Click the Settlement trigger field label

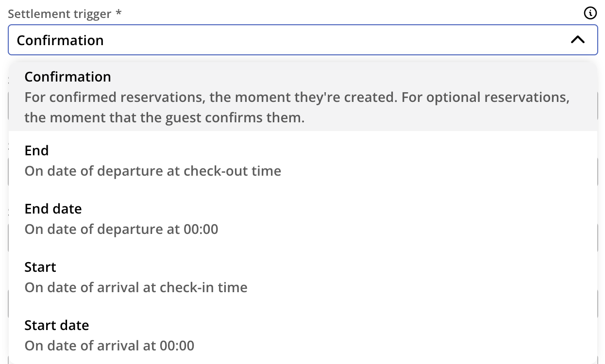[59, 14]
